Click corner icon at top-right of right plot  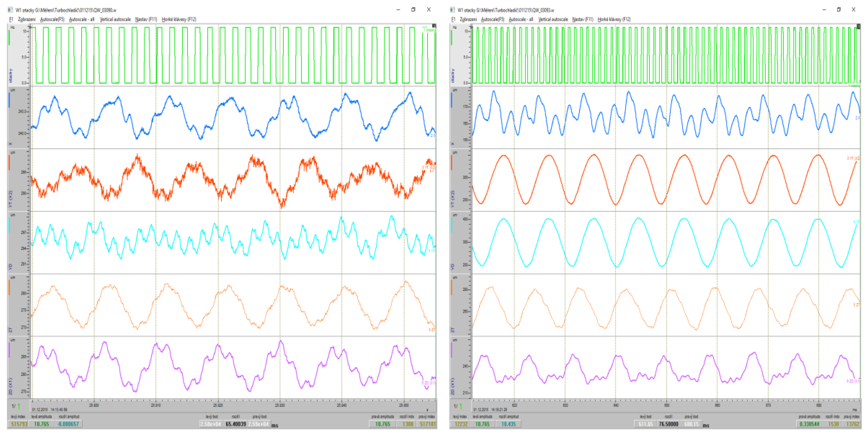click(859, 26)
